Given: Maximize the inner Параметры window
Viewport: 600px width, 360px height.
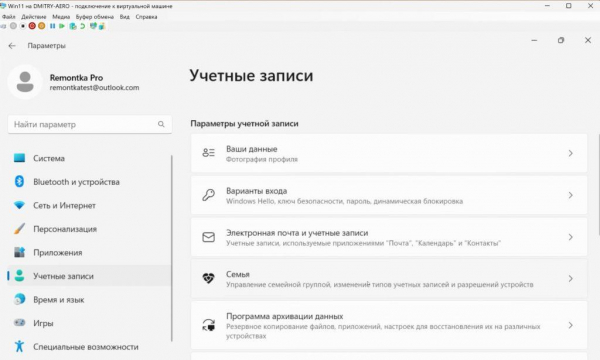Looking at the screenshot, I should (x=561, y=40).
